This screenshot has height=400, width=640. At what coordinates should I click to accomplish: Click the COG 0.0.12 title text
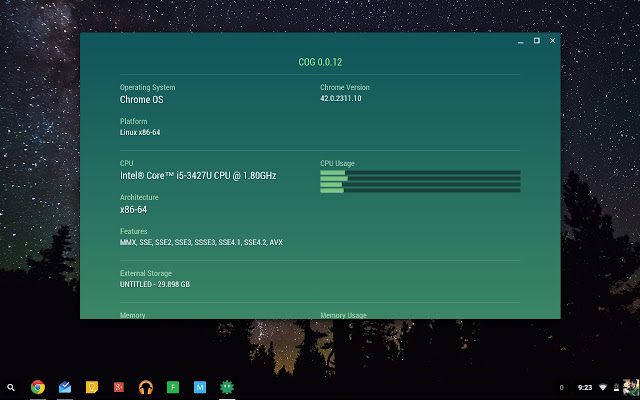pyautogui.click(x=320, y=62)
